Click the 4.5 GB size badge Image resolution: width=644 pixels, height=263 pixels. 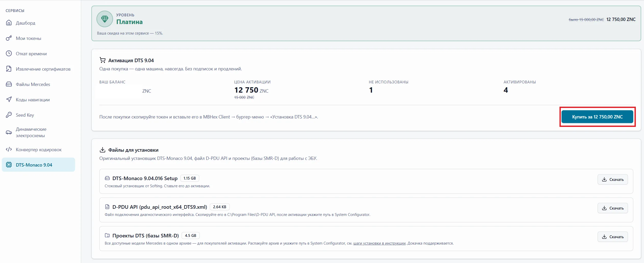click(191, 235)
